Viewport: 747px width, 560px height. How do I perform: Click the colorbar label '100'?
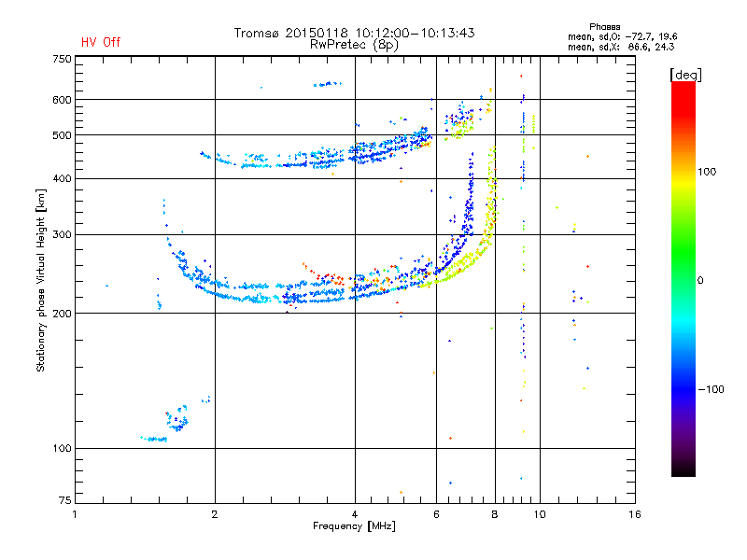coord(707,172)
